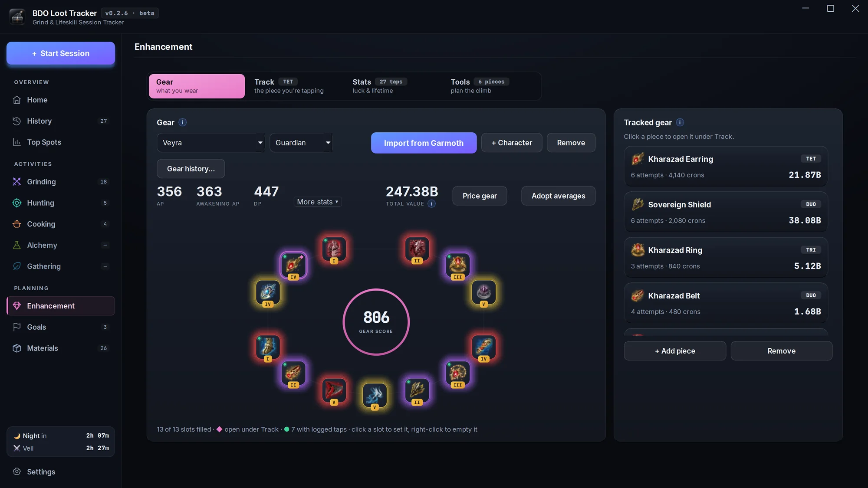Expand the More stats dropdown
The height and width of the screenshot is (488, 868).
click(318, 202)
